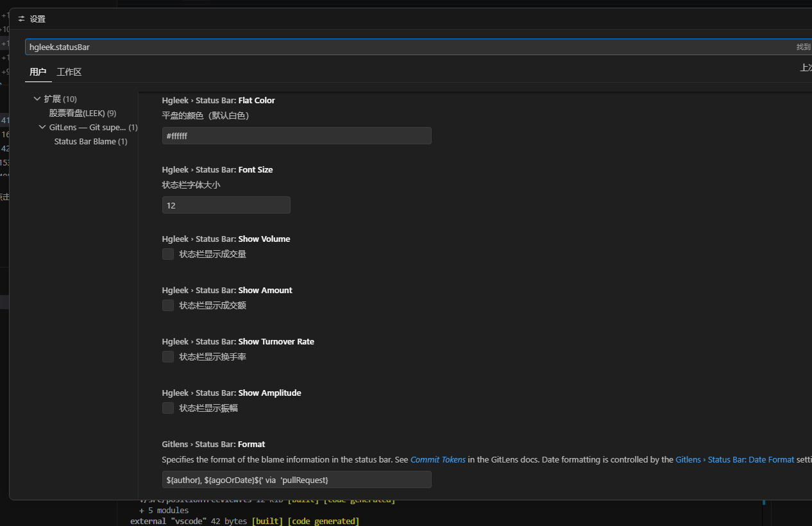Collapse the 扩展 (10) tree group
Viewport: 812px width, 526px height.
(37, 99)
